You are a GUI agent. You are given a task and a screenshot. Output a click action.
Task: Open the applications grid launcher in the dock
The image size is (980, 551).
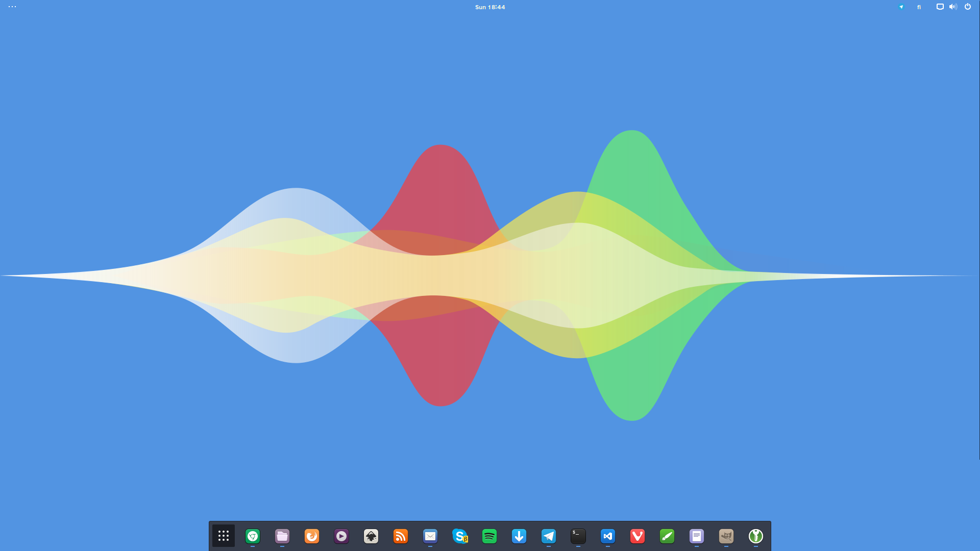224,536
